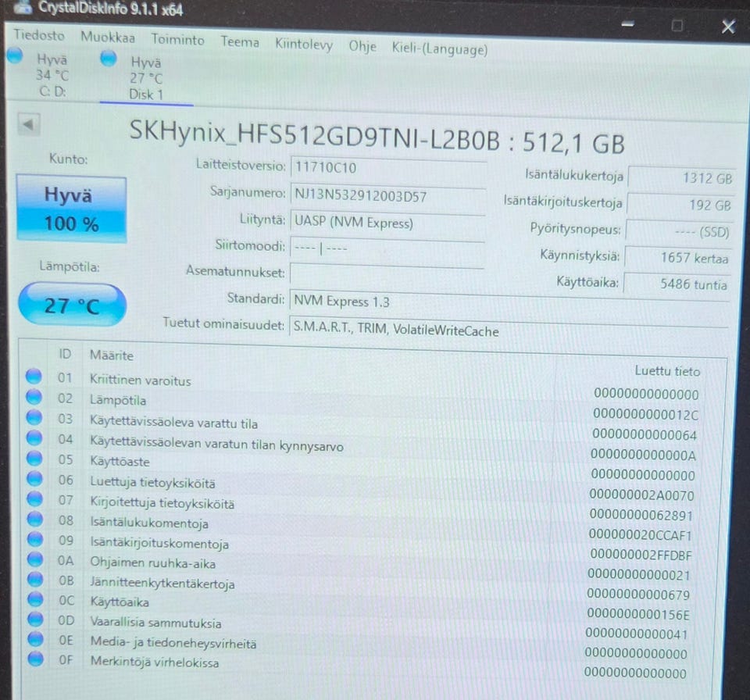This screenshot has height=700, width=750.
Task: Select the Merkintöjä virhelokissa attribute text
Action: [x=155, y=662]
